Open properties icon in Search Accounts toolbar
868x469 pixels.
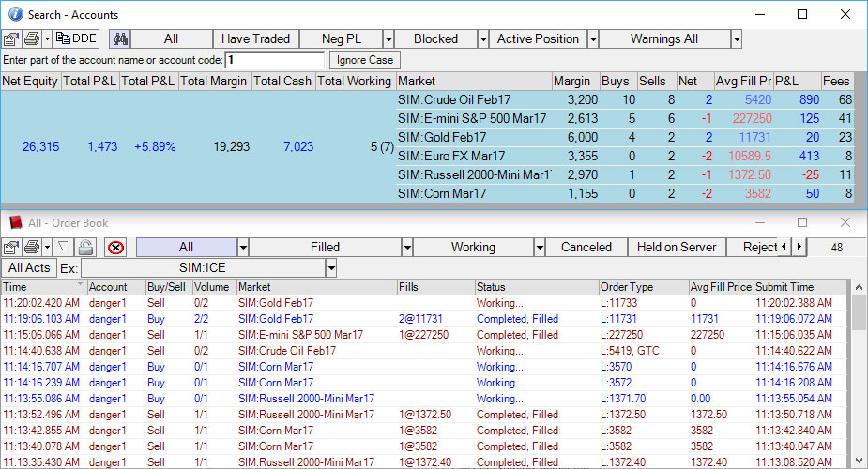click(11, 39)
